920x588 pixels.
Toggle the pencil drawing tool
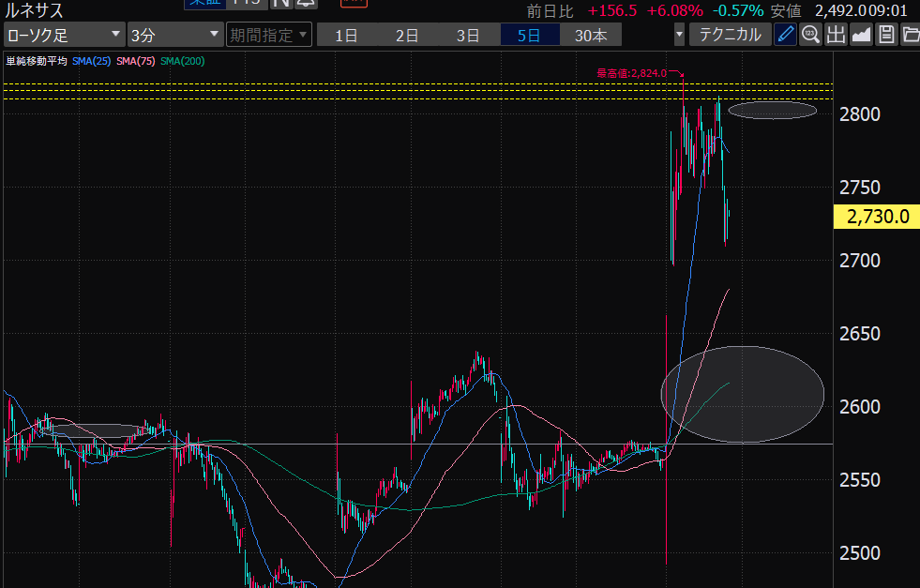click(x=786, y=36)
